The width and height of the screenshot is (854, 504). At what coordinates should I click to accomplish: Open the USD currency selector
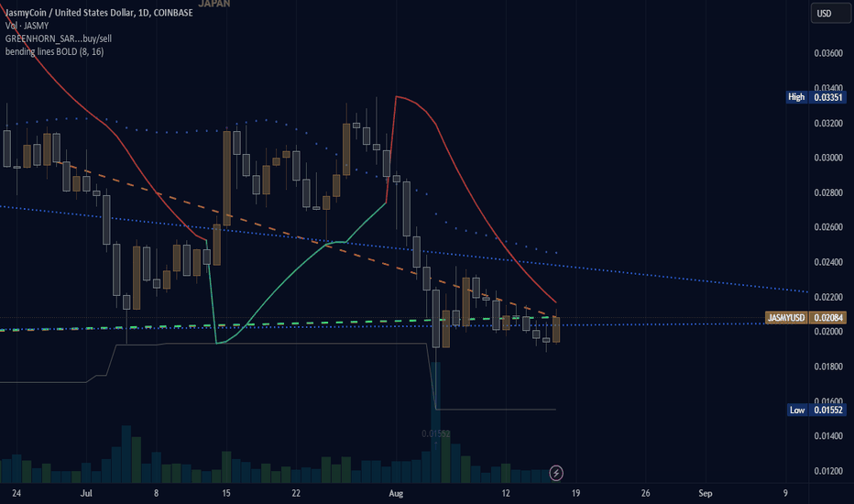coord(830,13)
